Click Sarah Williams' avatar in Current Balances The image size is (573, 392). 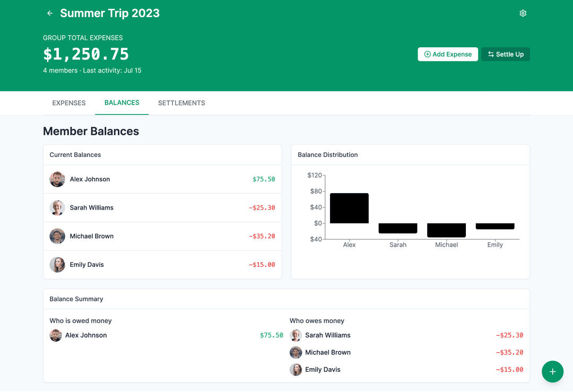point(57,207)
